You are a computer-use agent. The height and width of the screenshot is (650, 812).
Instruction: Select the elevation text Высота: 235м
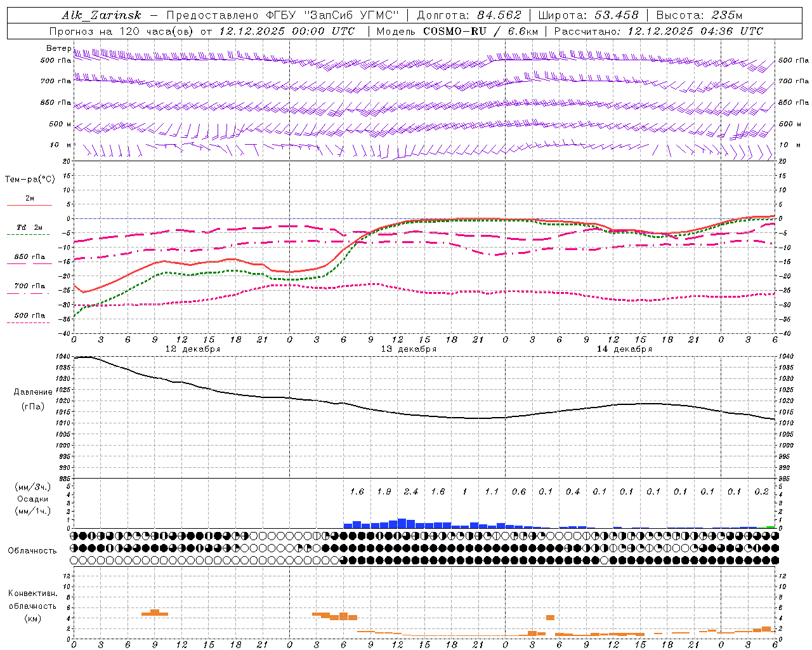point(699,15)
